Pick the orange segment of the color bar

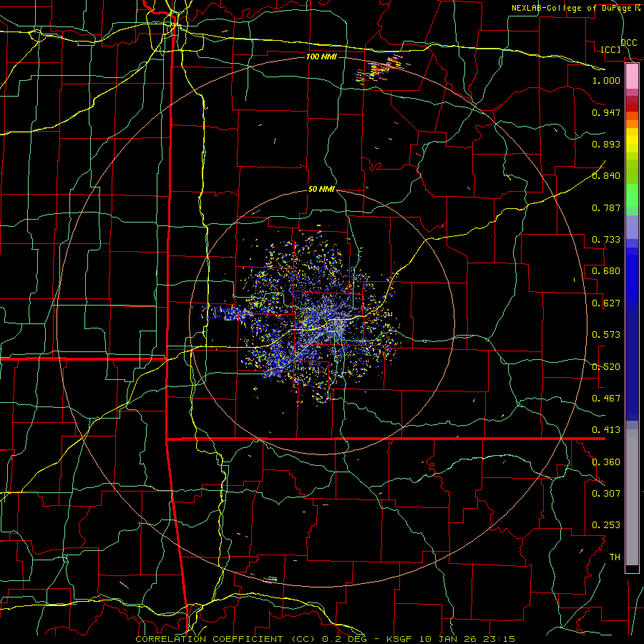click(632, 120)
